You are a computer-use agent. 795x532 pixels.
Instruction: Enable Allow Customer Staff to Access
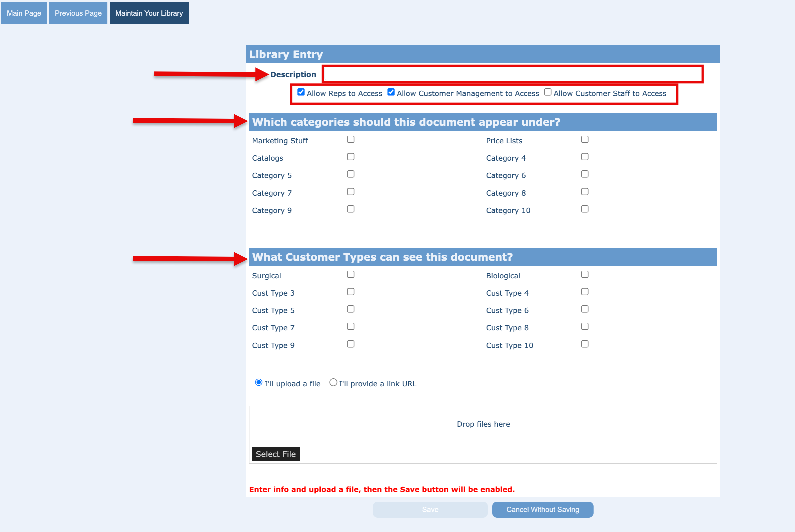coord(548,92)
